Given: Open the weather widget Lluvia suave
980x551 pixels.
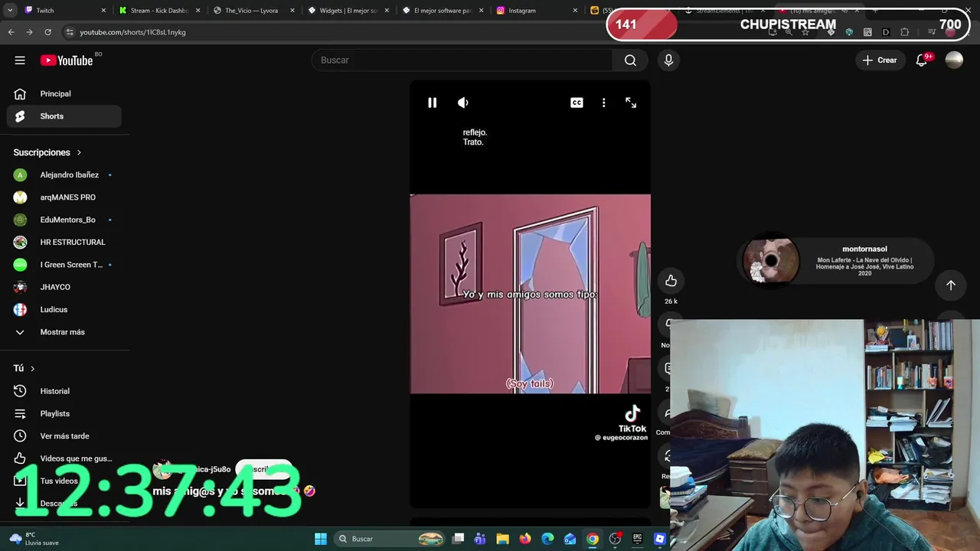Looking at the screenshot, I should point(34,539).
